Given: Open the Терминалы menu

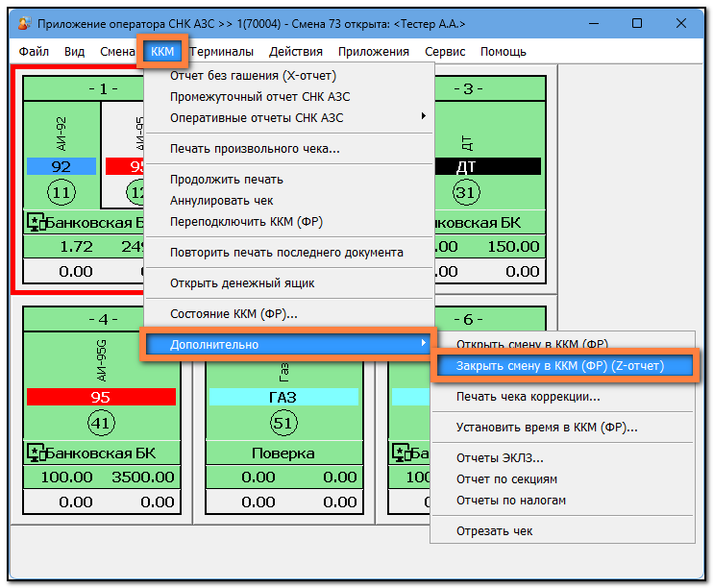Looking at the screenshot, I should click(221, 52).
